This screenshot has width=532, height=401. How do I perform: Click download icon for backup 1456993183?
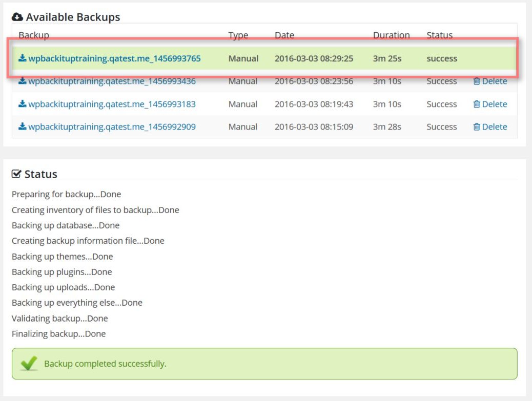(23, 104)
